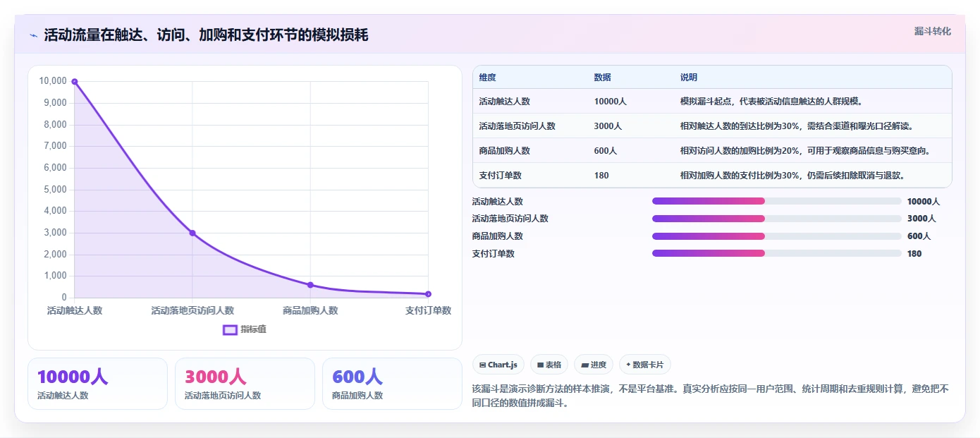Image resolution: width=980 pixels, height=438 pixels.
Task: Click the 活动触达人数 progress row label
Action: click(498, 201)
